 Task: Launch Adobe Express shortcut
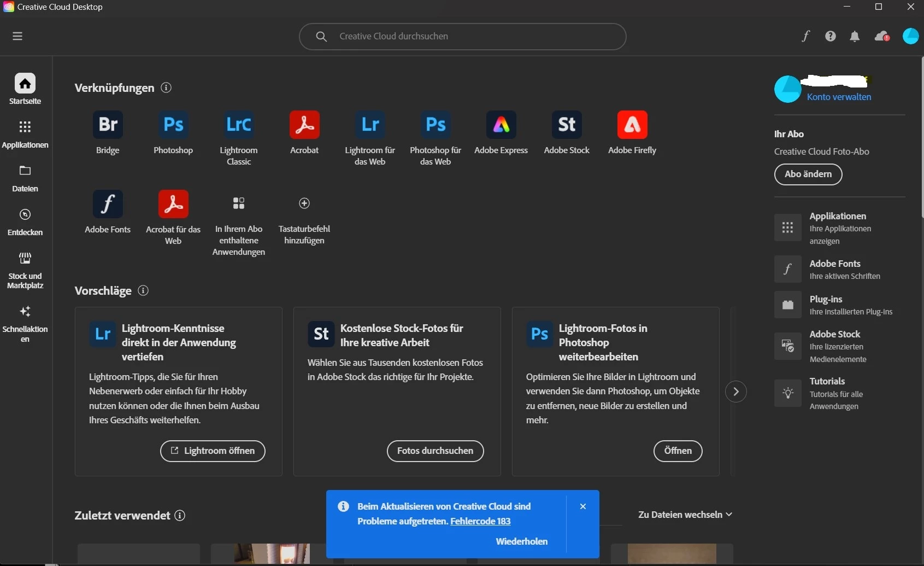point(501,125)
